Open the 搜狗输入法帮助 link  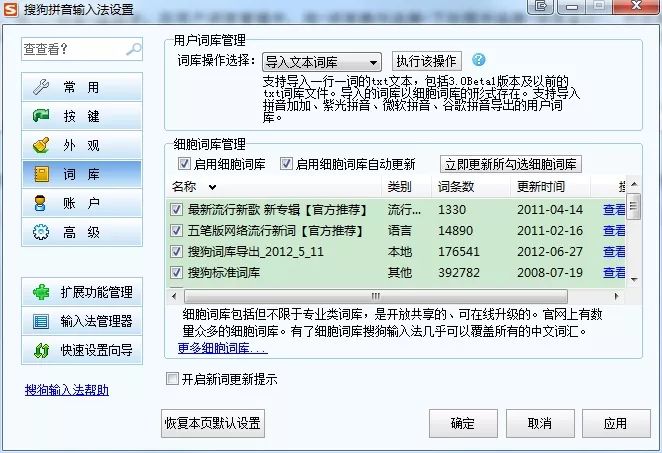(x=67, y=390)
